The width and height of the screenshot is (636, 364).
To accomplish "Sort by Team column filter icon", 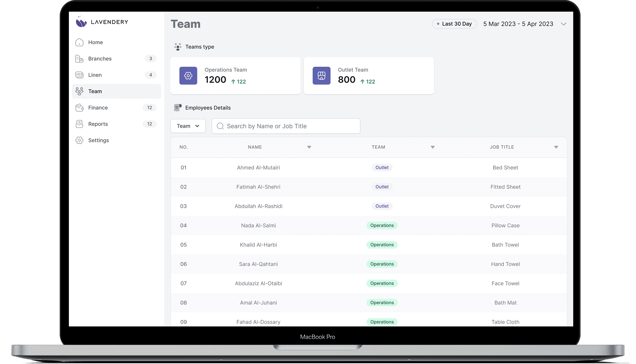I will point(433,147).
